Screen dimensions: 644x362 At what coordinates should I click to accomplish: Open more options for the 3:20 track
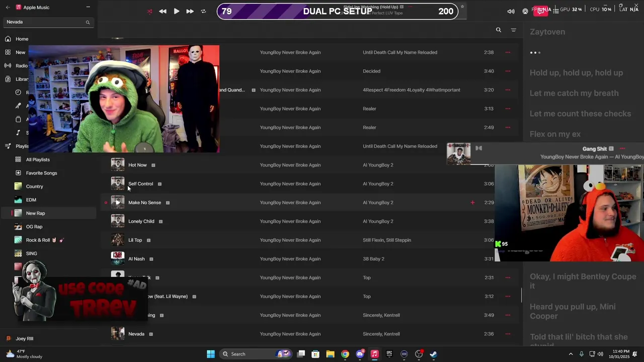[508, 90]
